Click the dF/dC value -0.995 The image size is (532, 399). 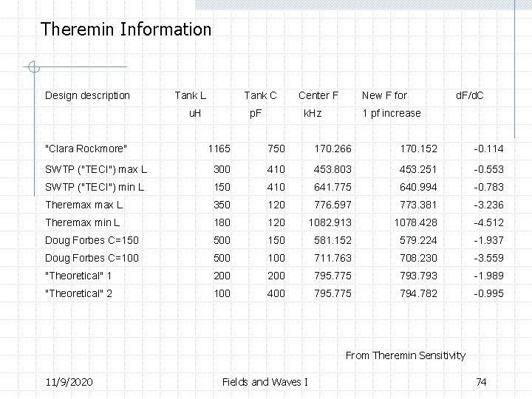(488, 293)
